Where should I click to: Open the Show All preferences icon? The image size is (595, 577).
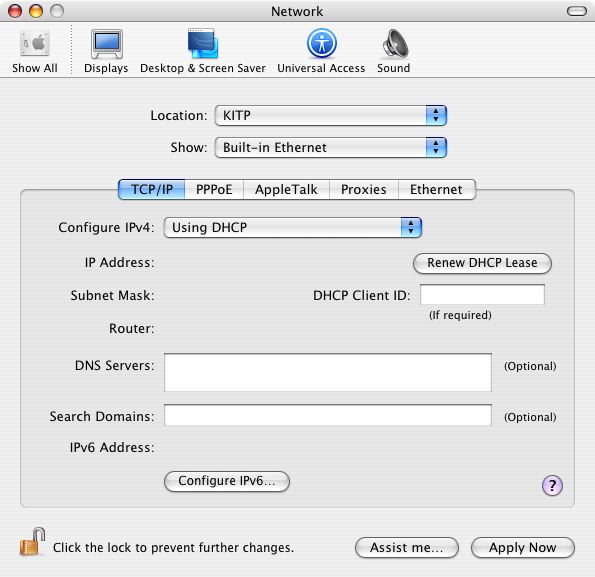click(x=35, y=51)
